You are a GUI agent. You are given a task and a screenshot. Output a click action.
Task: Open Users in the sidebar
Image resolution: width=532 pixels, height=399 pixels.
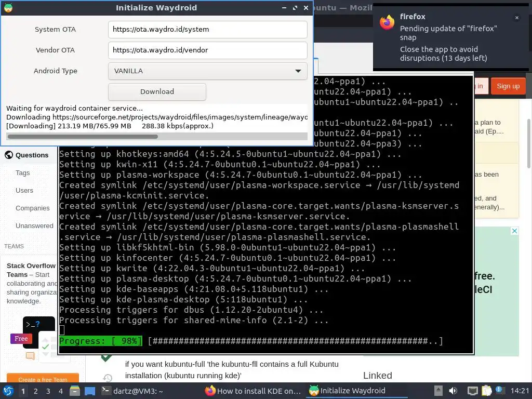tap(24, 190)
